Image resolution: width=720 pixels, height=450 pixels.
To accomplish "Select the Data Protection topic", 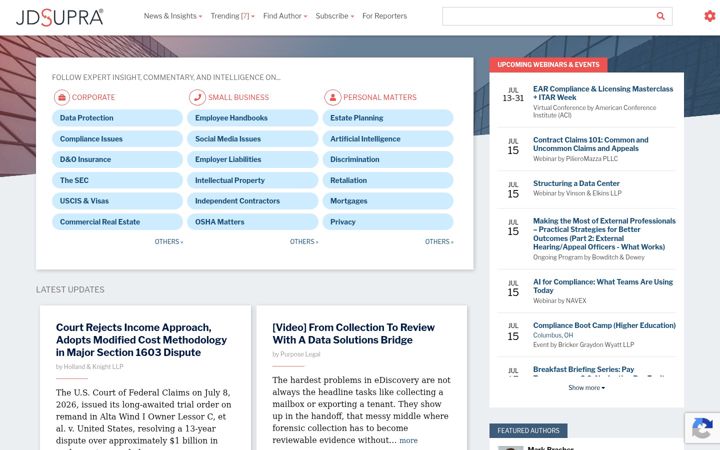I will [x=117, y=118].
